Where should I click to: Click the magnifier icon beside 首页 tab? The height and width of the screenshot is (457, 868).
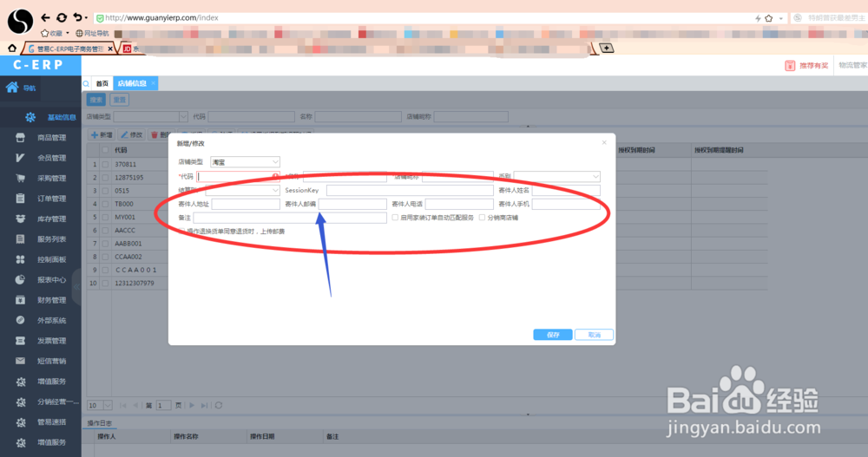pyautogui.click(x=86, y=83)
